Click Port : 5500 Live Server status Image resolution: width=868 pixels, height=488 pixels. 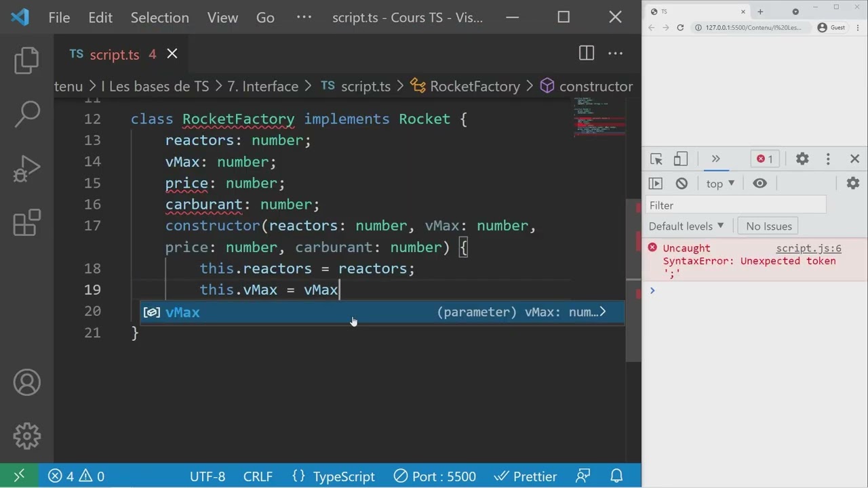point(435,476)
